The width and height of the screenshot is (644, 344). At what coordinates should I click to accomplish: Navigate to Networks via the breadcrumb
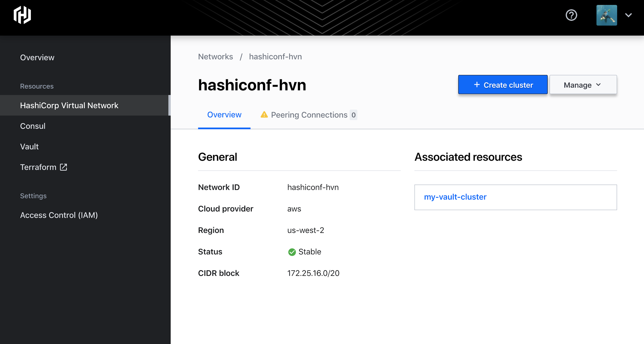tap(215, 56)
